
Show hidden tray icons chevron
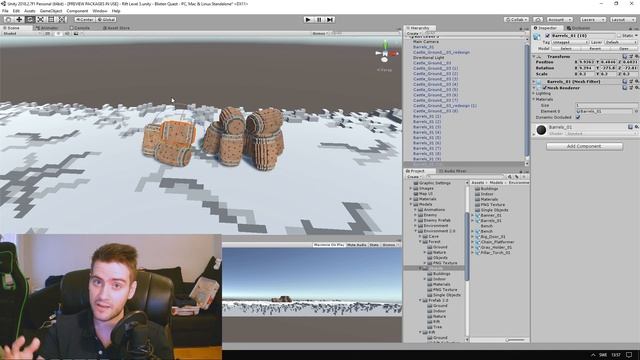[593, 355]
